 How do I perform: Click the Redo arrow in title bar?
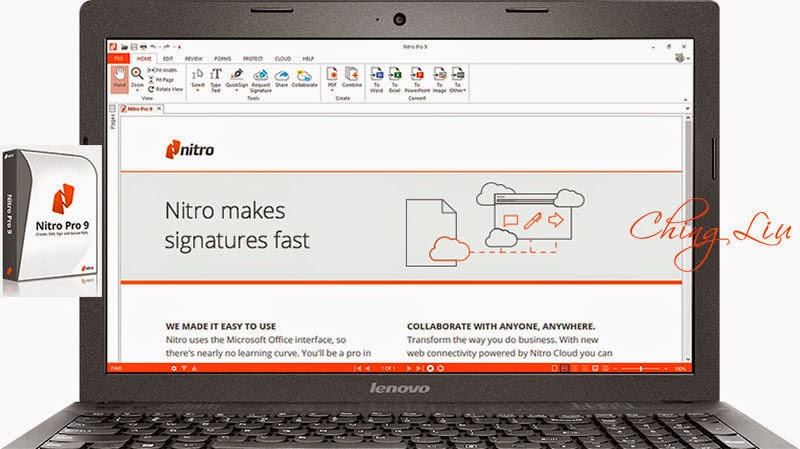167,47
